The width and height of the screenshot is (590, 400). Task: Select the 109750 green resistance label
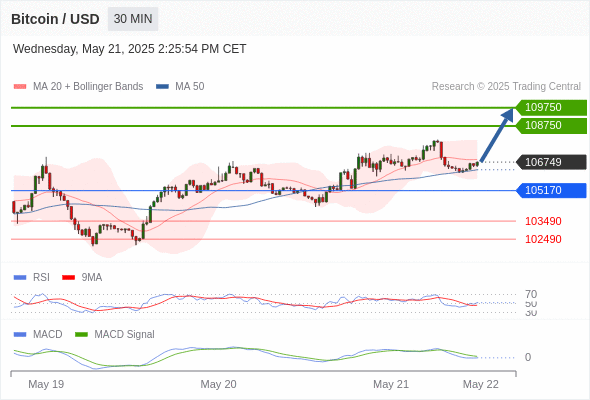pos(551,107)
